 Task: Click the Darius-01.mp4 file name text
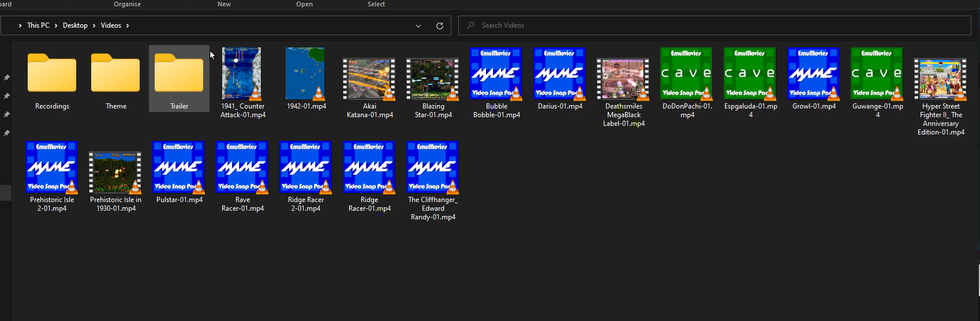pyautogui.click(x=560, y=106)
